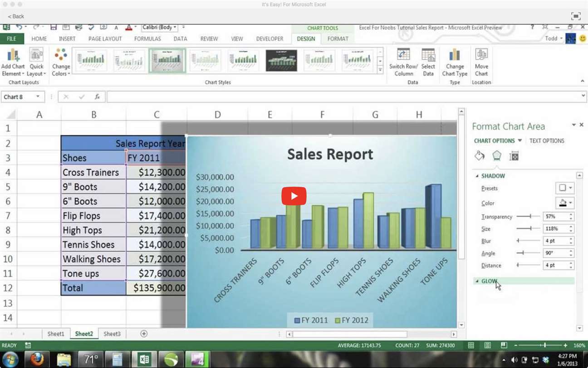Toggle fullscreen via top-right viewer icon
This screenshot has height=368, width=588.
point(576,16)
